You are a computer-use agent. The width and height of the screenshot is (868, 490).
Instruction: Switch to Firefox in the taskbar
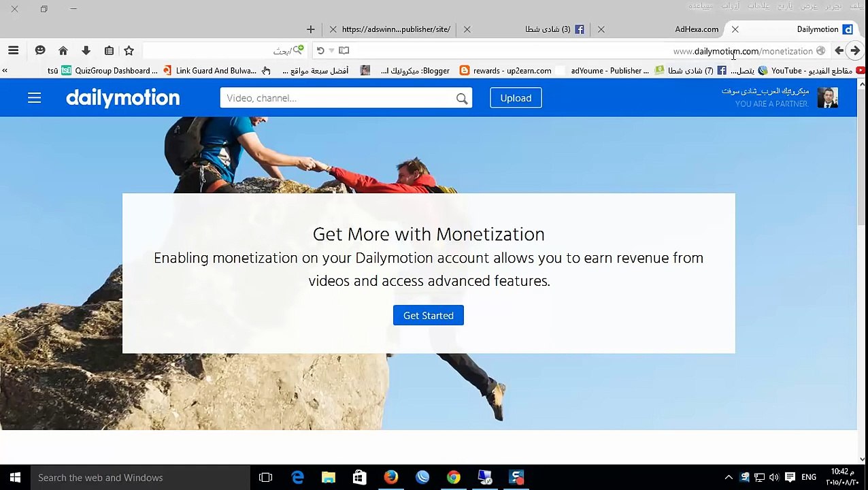(x=391, y=478)
